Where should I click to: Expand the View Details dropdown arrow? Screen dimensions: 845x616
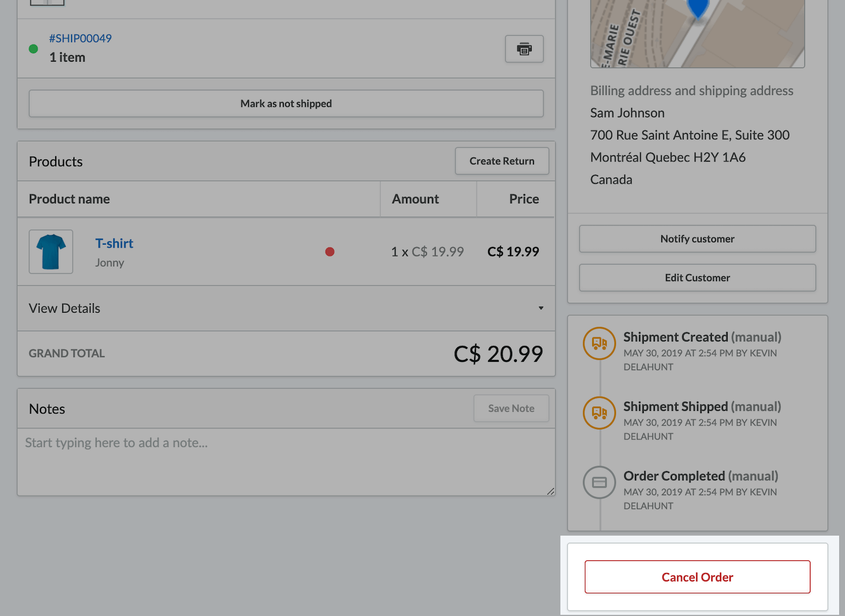(541, 308)
